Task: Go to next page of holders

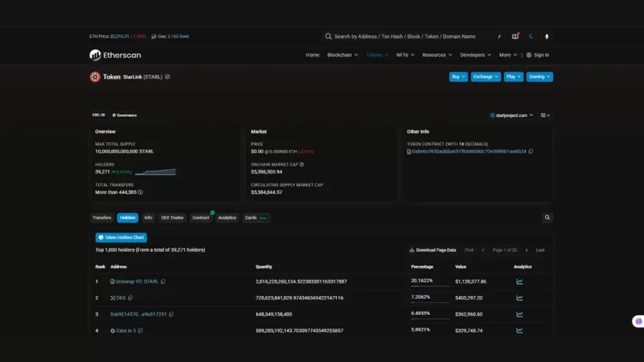Action: [526, 250]
